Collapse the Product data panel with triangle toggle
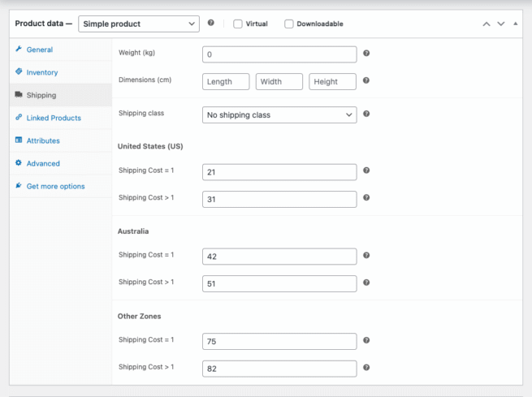Screen dimensions: 532x397 tap(516, 24)
